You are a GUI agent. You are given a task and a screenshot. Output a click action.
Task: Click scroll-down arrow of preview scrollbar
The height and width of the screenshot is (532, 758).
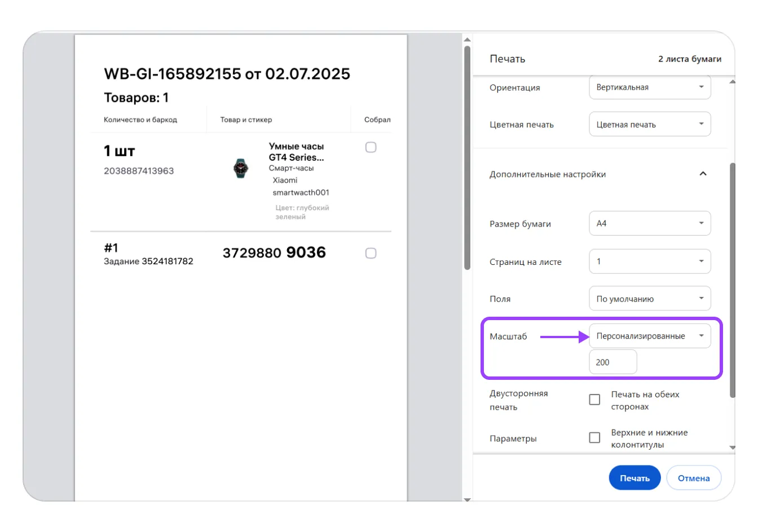click(467, 499)
